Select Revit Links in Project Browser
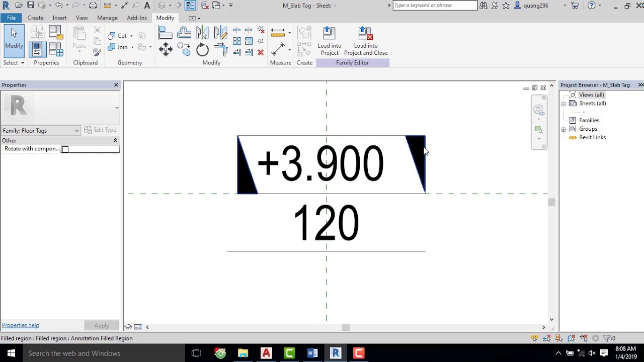This screenshot has width=644, height=362. (x=592, y=138)
